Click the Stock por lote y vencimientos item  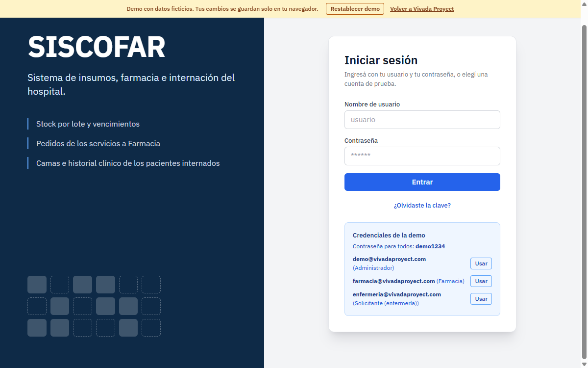click(88, 124)
